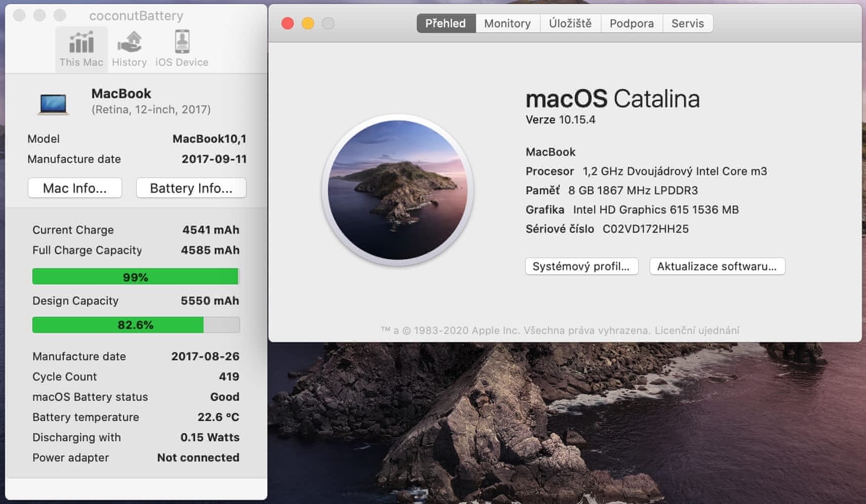Click the model identifier MacBook10,1
This screenshot has height=504, width=866.
(210, 139)
